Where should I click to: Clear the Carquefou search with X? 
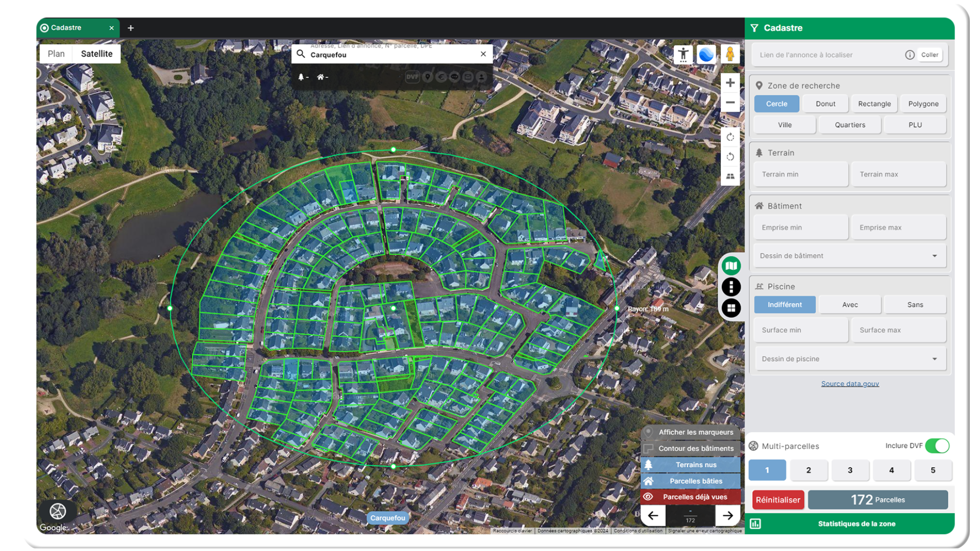[x=483, y=54]
